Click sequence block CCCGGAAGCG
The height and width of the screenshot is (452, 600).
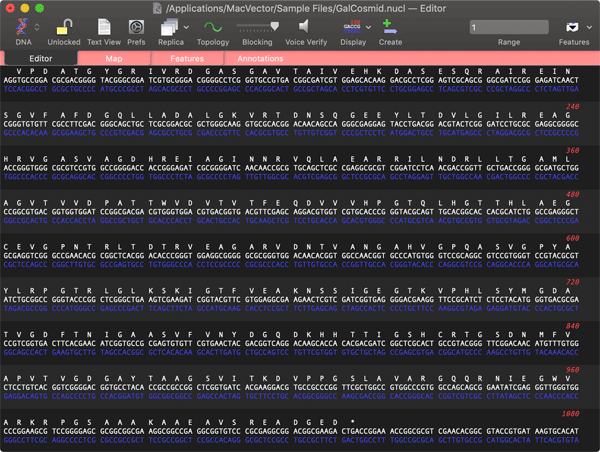(x=26, y=431)
